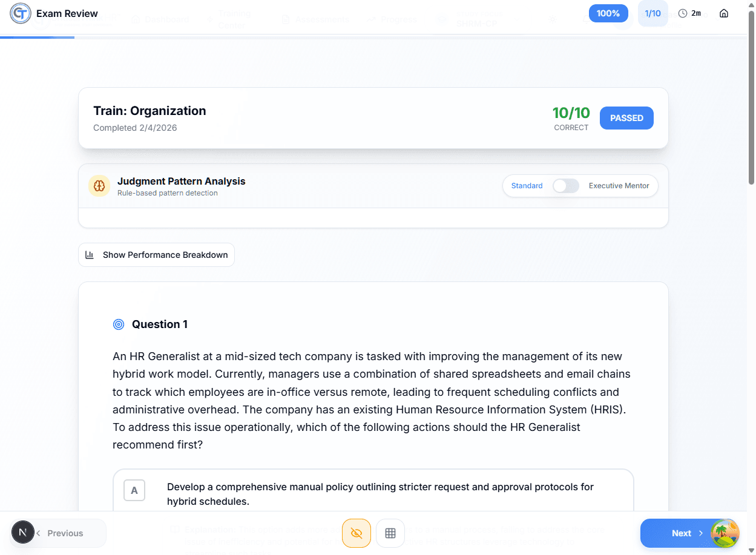
Task: Click the PASSED status button
Action: pyautogui.click(x=626, y=118)
